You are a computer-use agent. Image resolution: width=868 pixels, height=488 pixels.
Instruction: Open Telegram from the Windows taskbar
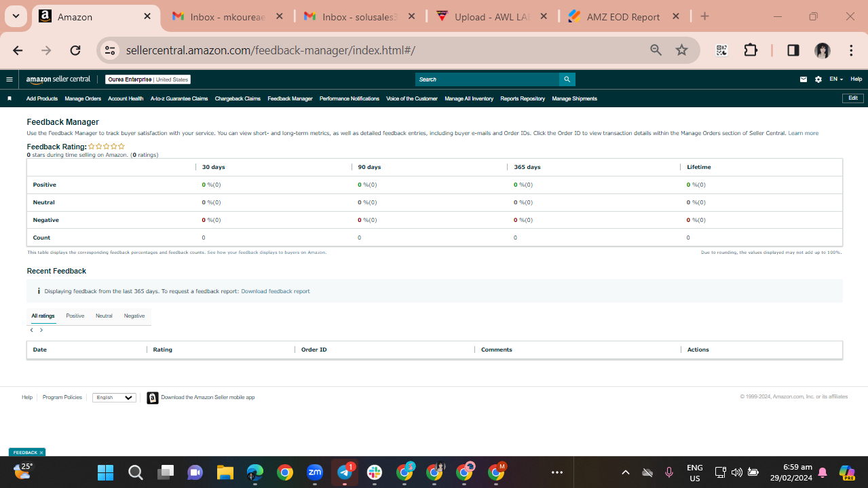pyautogui.click(x=345, y=472)
